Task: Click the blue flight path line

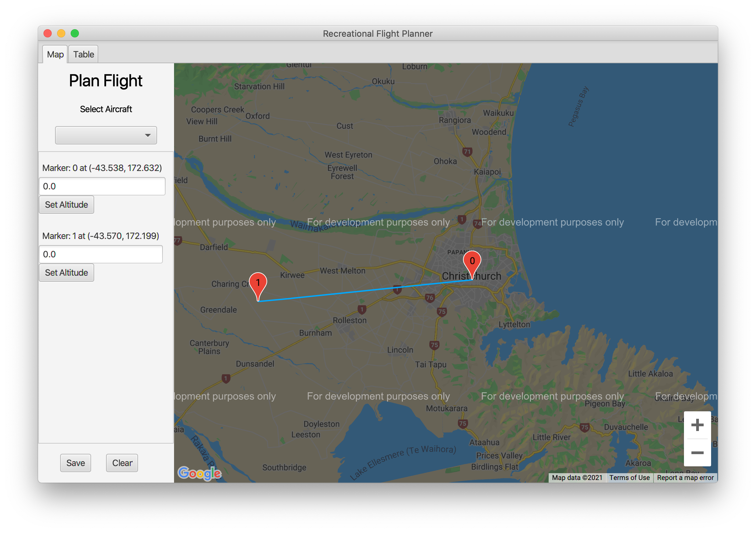Action: (365, 290)
